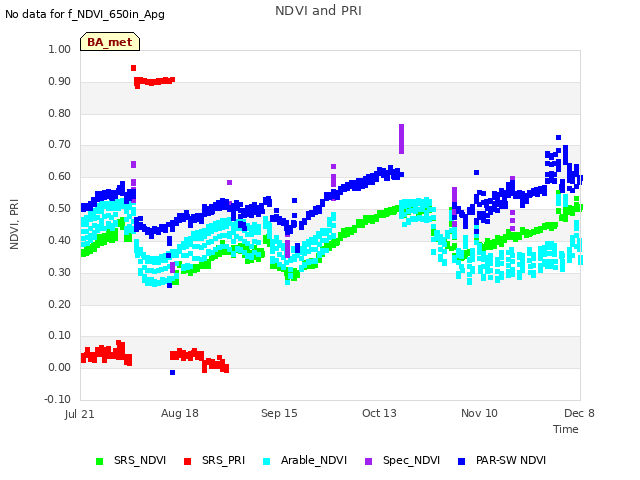The image size is (640, 480).
Task: Click the 0.00 y-axis tick label
Action: (x=60, y=368)
